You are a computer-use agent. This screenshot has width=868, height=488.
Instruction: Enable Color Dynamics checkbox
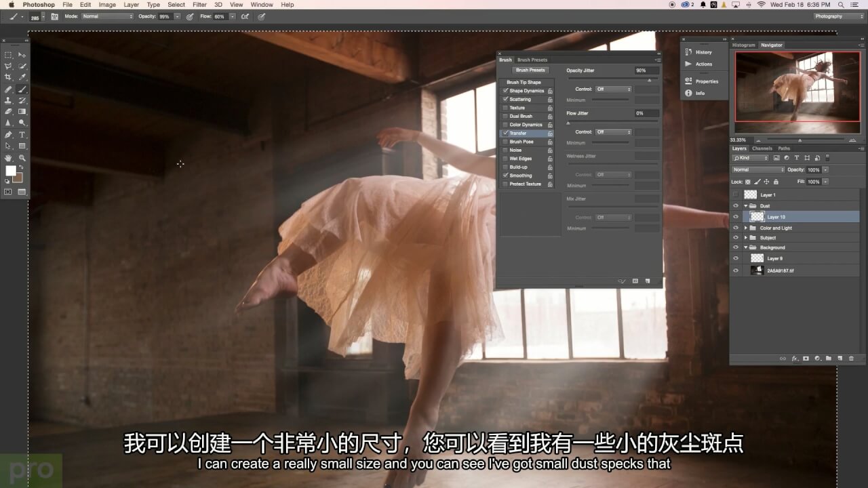[505, 125]
